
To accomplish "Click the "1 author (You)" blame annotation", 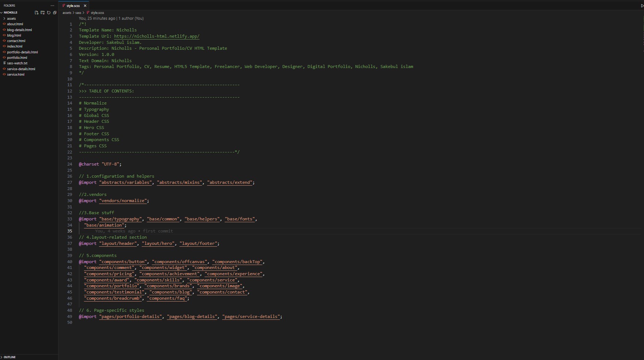I will [131, 18].
